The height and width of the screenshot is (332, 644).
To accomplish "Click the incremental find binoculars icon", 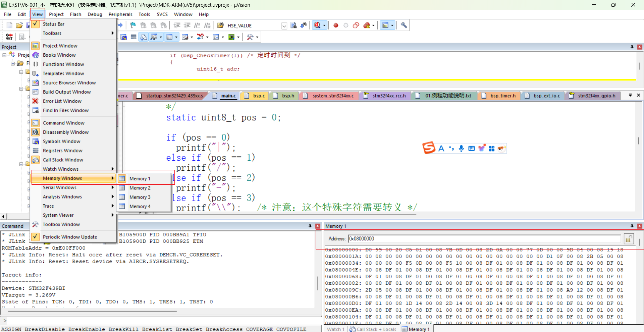I will (x=304, y=25).
